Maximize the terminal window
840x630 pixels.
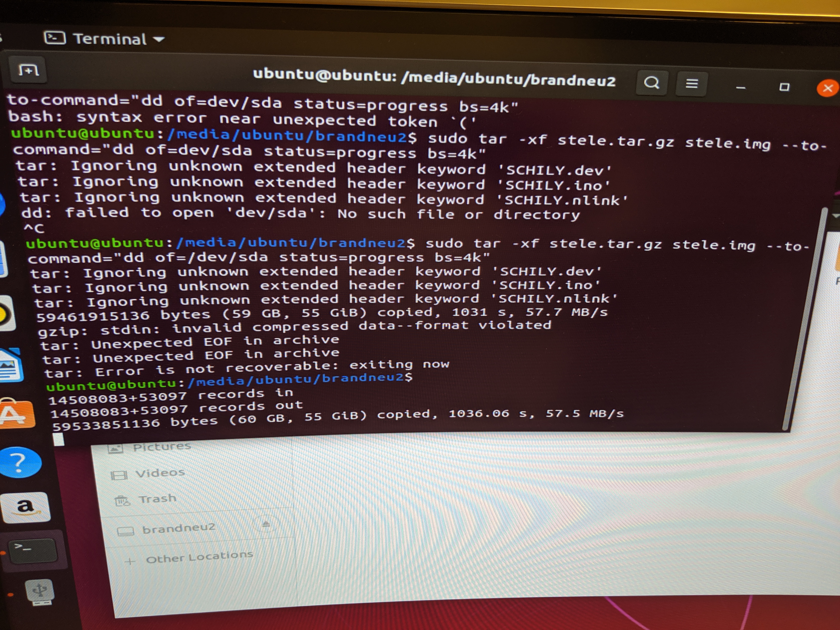(x=784, y=87)
